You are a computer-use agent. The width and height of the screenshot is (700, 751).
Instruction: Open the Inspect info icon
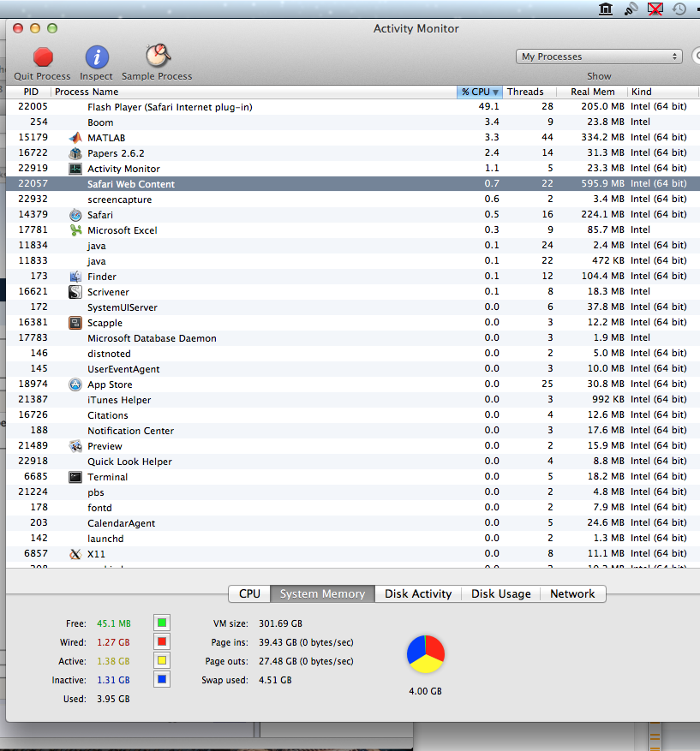97,57
